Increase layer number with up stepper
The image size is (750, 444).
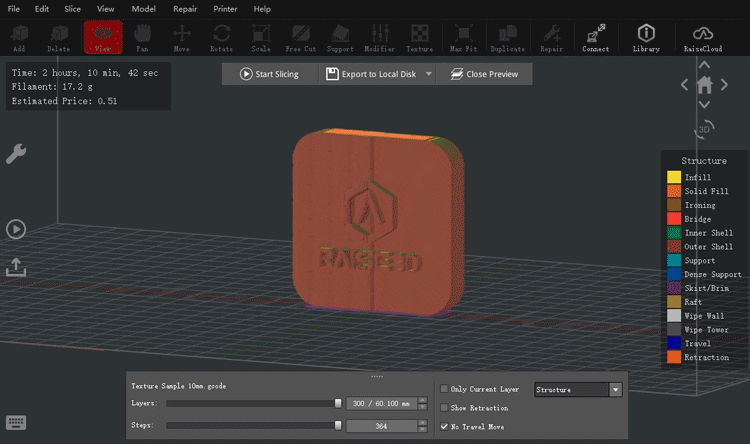tap(422, 400)
